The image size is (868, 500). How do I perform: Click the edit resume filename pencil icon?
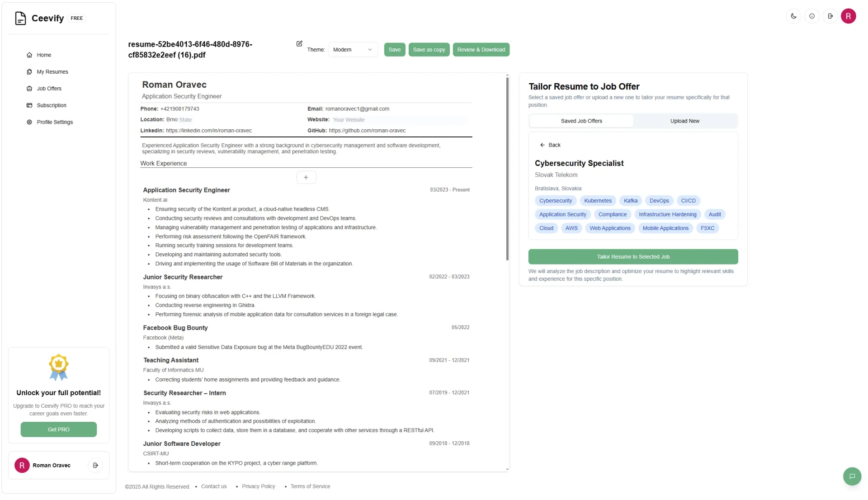299,44
